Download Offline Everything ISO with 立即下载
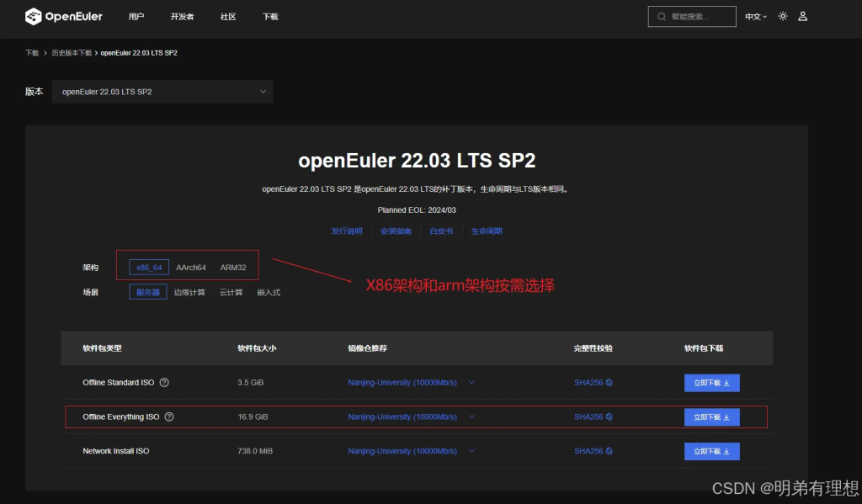The image size is (862, 504). 712,417
